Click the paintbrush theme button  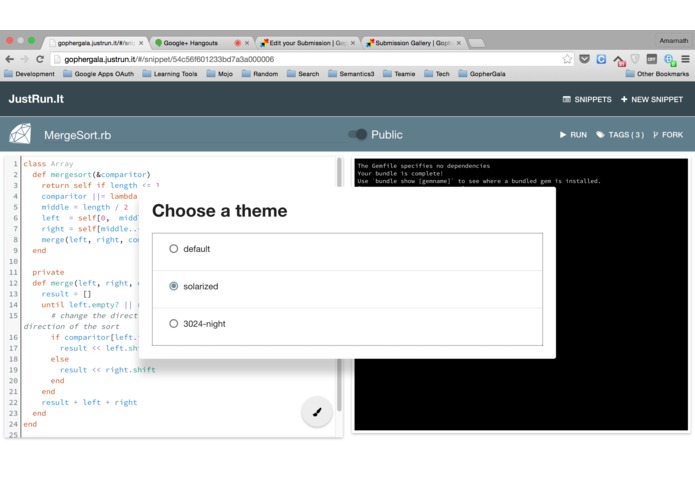point(316,412)
